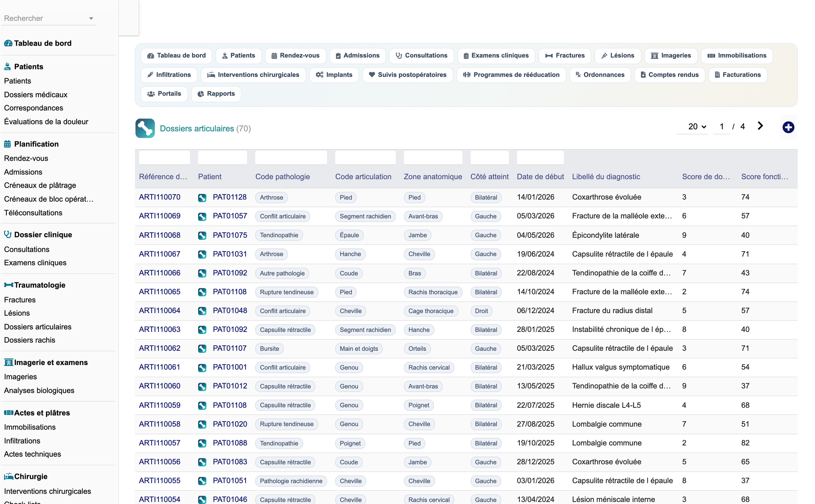Viewport: 815px width, 504px height.
Task: Click patient icon beside PAT01088
Action: click(202, 443)
